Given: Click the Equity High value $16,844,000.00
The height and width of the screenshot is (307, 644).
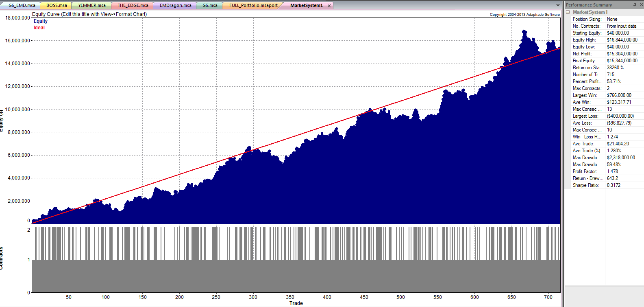Looking at the screenshot, I should 622,40.
